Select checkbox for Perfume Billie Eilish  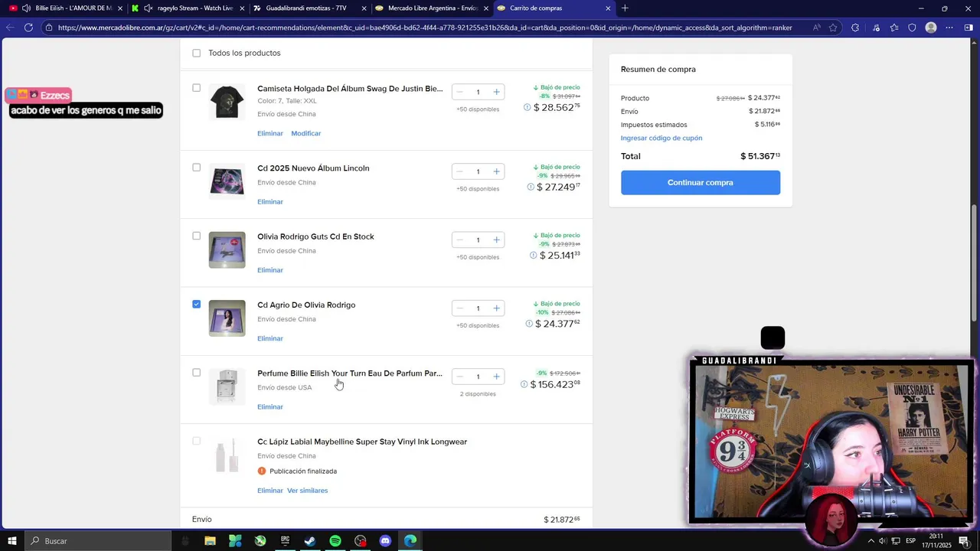point(197,373)
